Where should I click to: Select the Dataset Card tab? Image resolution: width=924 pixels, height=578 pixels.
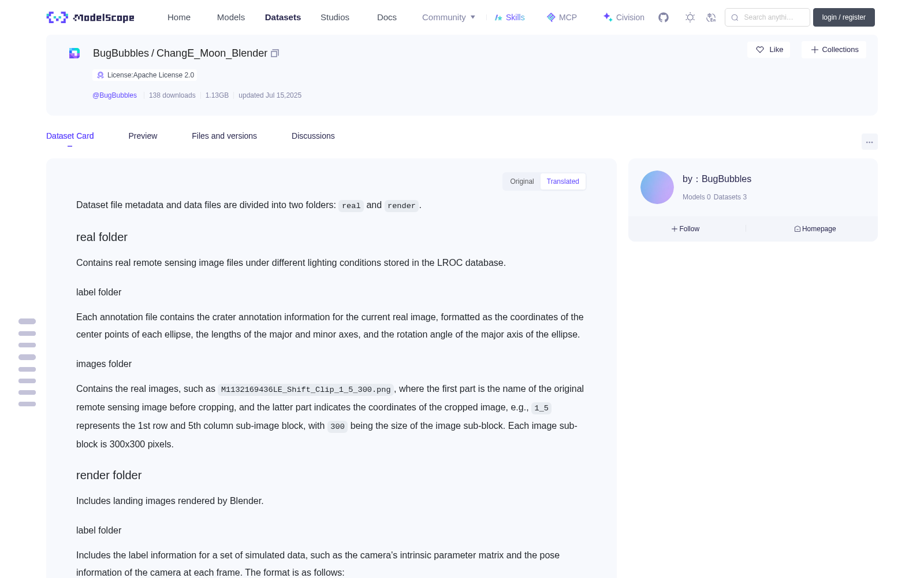pos(70,136)
